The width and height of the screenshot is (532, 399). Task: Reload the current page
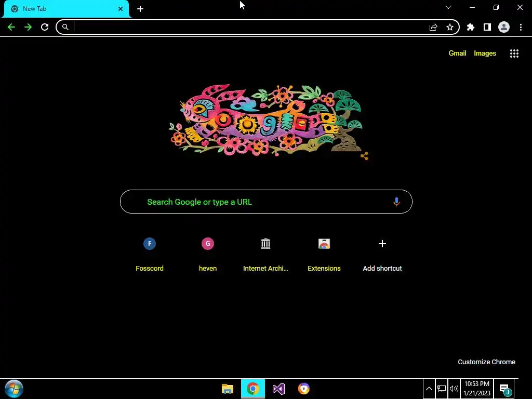[45, 27]
